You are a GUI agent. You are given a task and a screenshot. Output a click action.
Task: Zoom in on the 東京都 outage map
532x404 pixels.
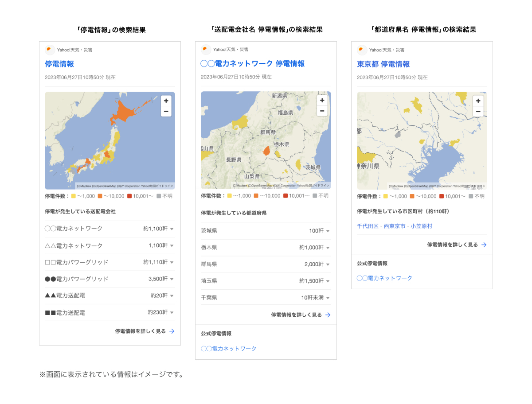(x=478, y=101)
